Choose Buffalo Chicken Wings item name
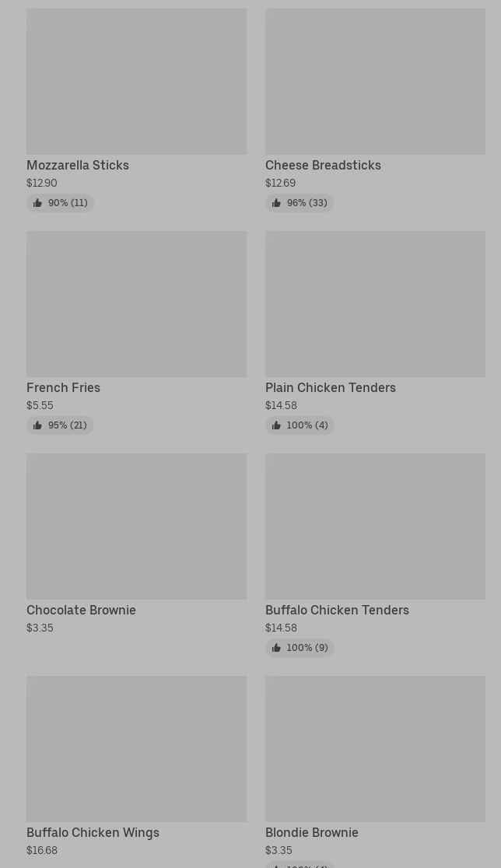 pyautogui.click(x=93, y=833)
